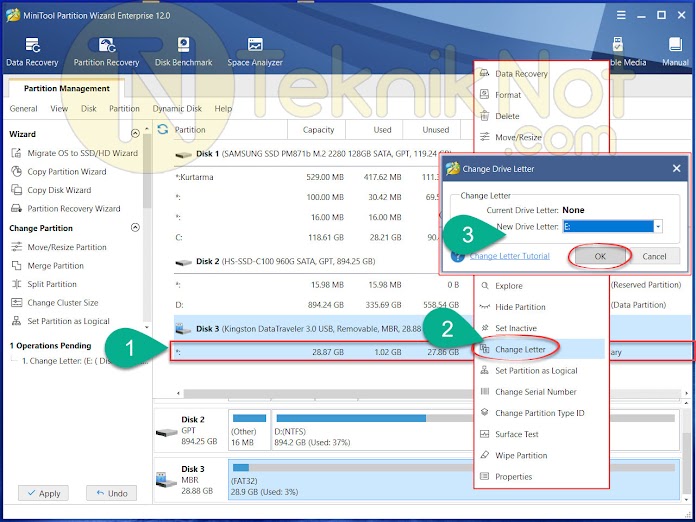The height and width of the screenshot is (522, 696).
Task: Click the Disk 3 USB drive icon in disk map
Action: (x=166, y=479)
